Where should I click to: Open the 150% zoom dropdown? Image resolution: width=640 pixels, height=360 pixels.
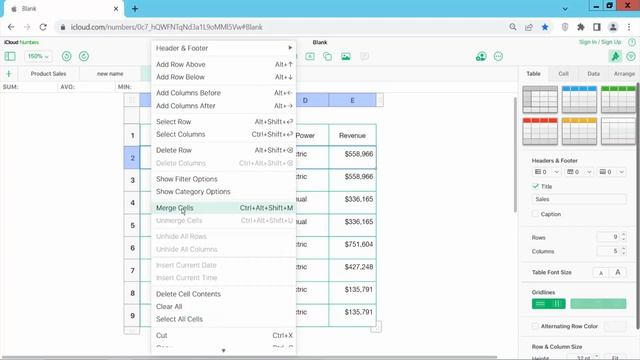point(38,56)
